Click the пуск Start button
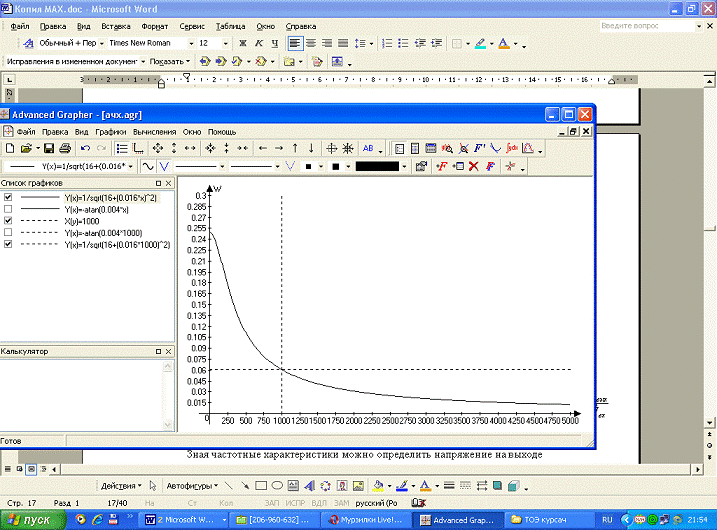 tap(30, 520)
